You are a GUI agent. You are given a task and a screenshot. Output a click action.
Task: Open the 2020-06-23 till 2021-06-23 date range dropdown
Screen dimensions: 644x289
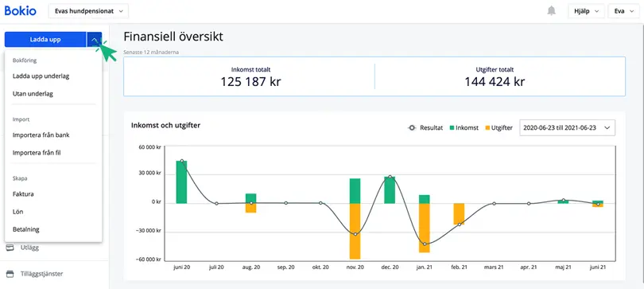pyautogui.click(x=567, y=128)
